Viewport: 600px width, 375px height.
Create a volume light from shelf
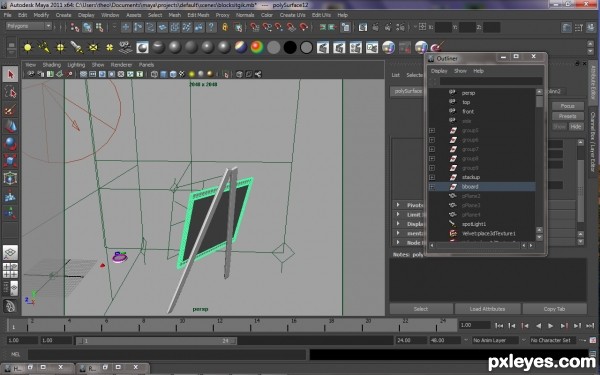[110, 47]
